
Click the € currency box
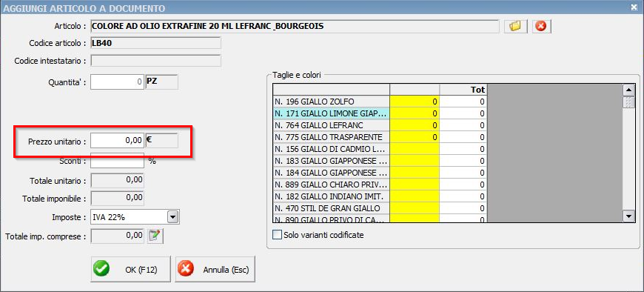coord(162,140)
